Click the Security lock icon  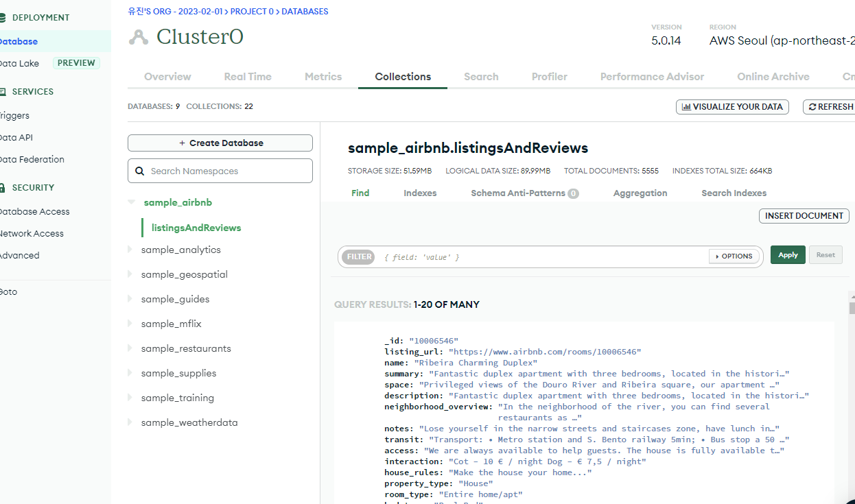(x=3, y=187)
